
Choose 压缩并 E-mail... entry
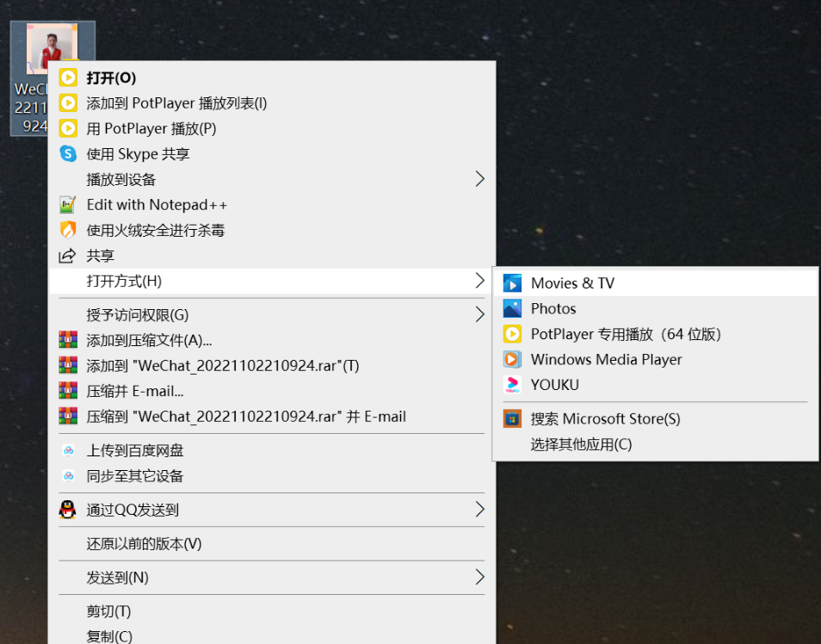pos(272,391)
